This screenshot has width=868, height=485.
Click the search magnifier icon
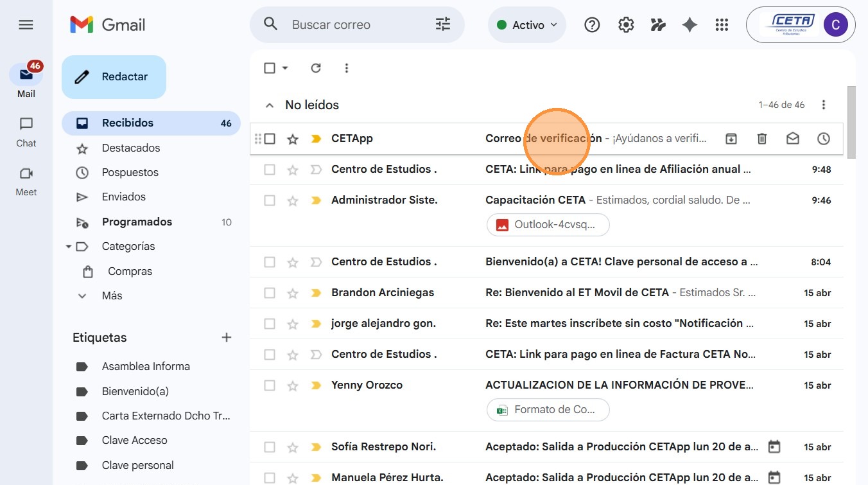pyautogui.click(x=271, y=24)
